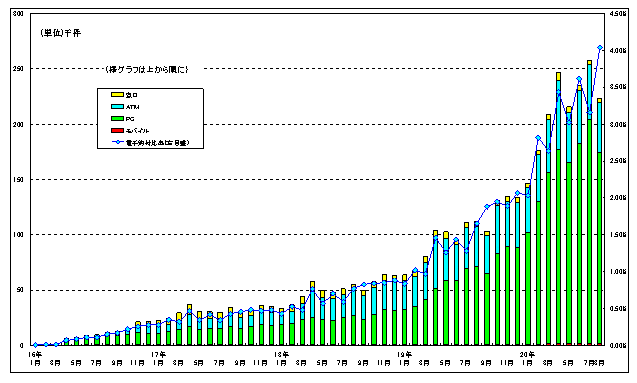Viewport: 637px width, 383px height.
Task: Click the (単位)千件 unit text
Action: point(61,33)
